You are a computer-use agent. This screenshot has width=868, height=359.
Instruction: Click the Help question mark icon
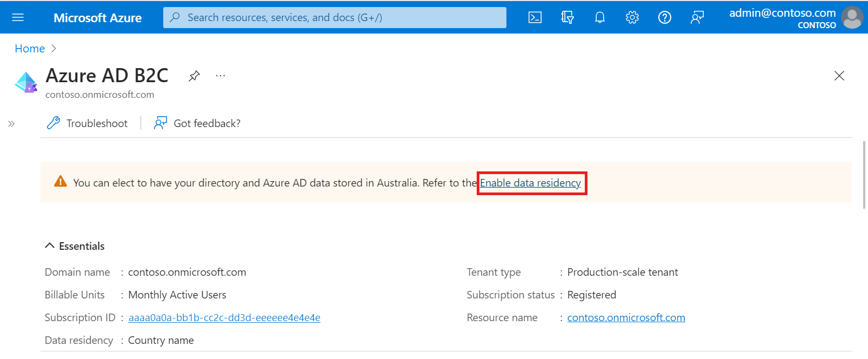664,17
